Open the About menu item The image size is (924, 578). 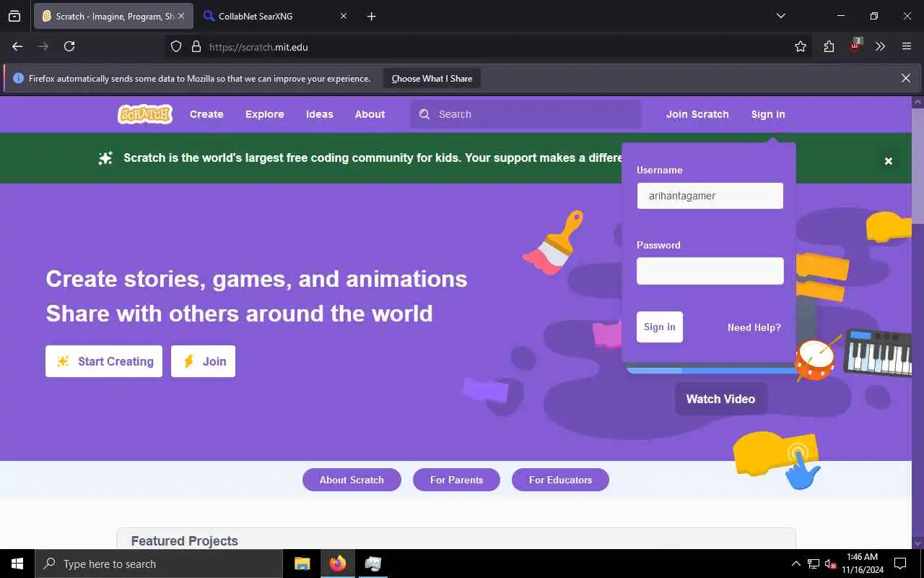pos(370,114)
